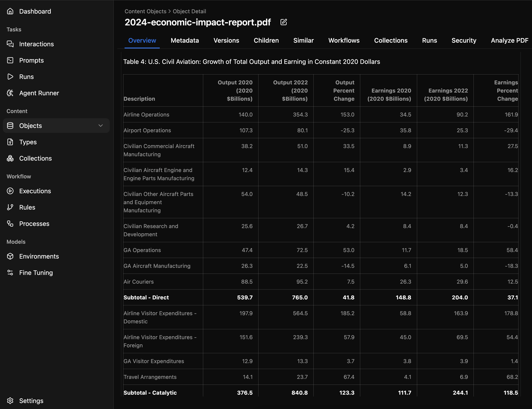
Task: Select the 'Subtotal - Catalytic' row label
Action: (x=150, y=393)
